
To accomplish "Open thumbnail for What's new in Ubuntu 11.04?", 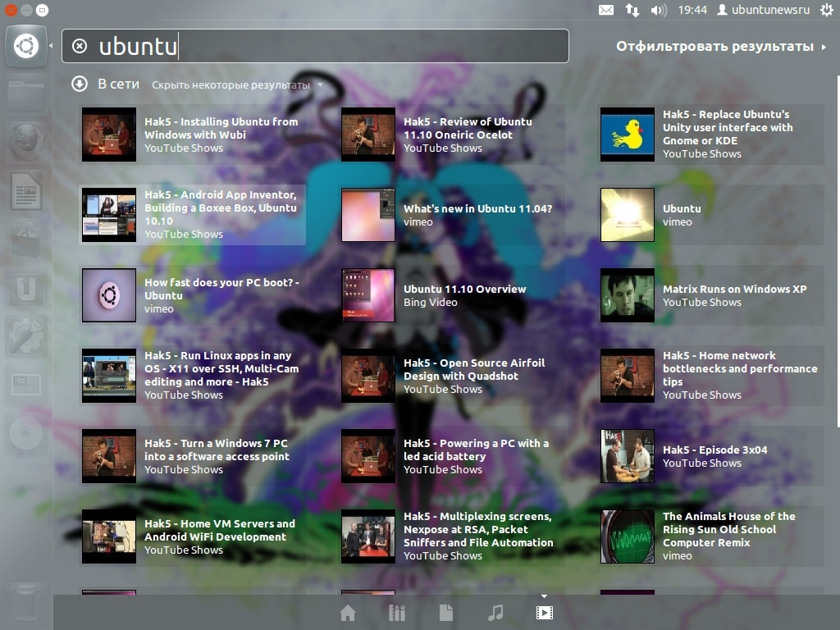I will (368, 215).
